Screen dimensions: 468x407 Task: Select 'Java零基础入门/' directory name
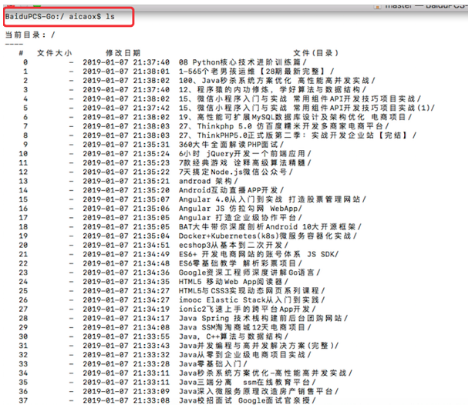coord(213,364)
